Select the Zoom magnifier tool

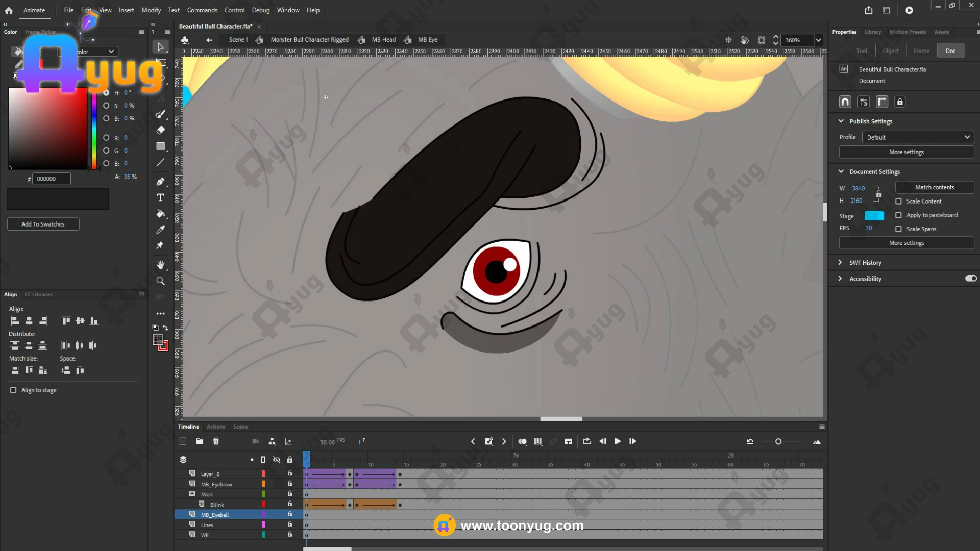point(160,281)
